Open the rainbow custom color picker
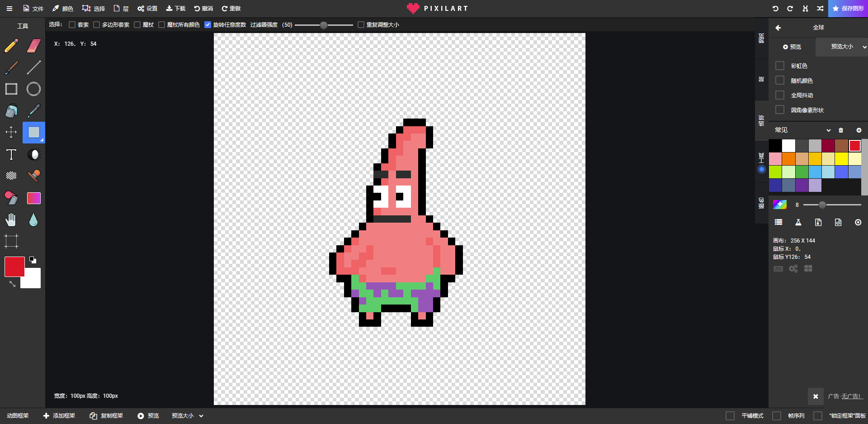Viewport: 868px width, 424px height. [x=780, y=205]
